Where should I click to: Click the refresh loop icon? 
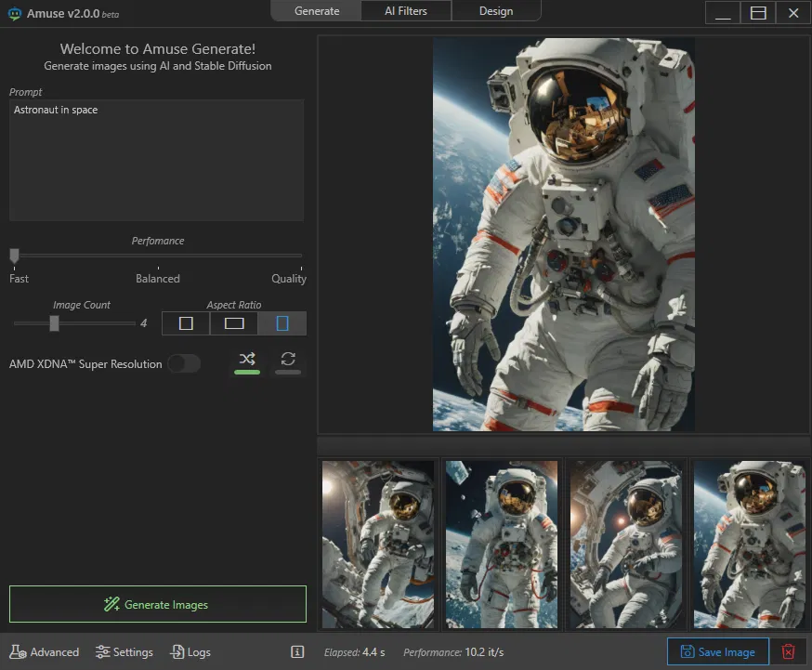(288, 361)
